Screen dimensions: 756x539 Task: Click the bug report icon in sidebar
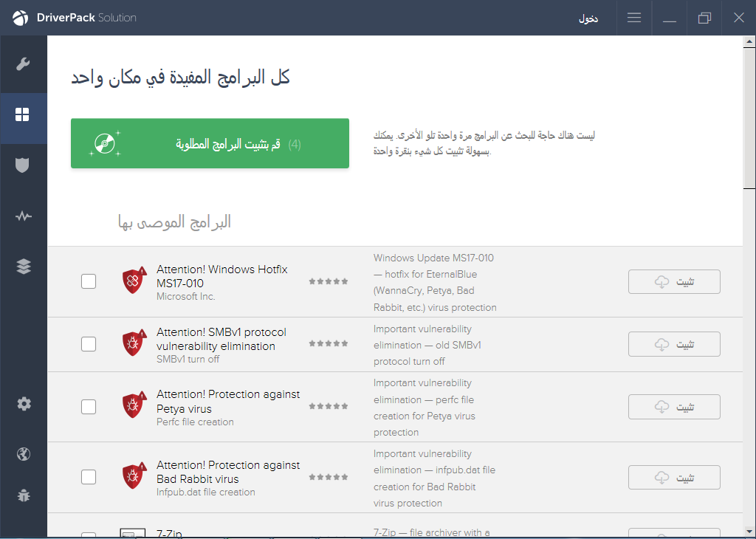tap(24, 495)
